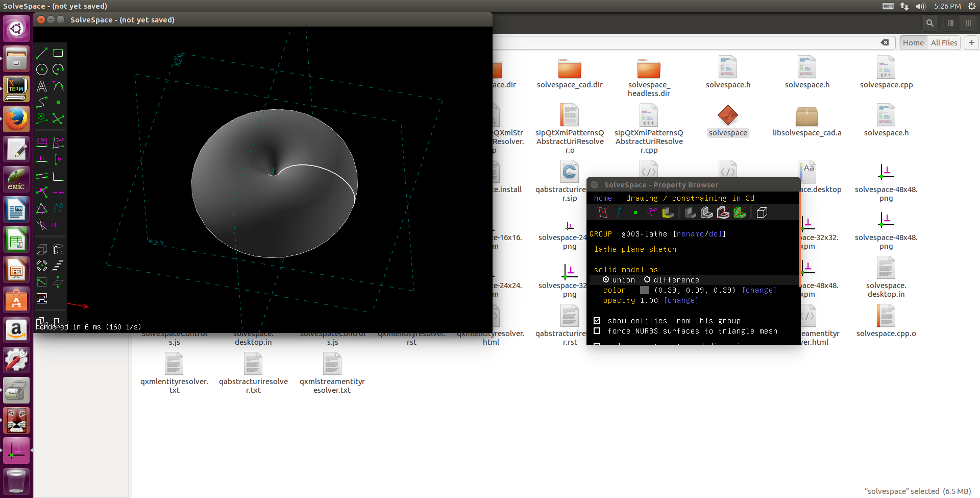Apply the perpendicular constraint tool
This screenshot has width=980, height=498.
tap(58, 176)
